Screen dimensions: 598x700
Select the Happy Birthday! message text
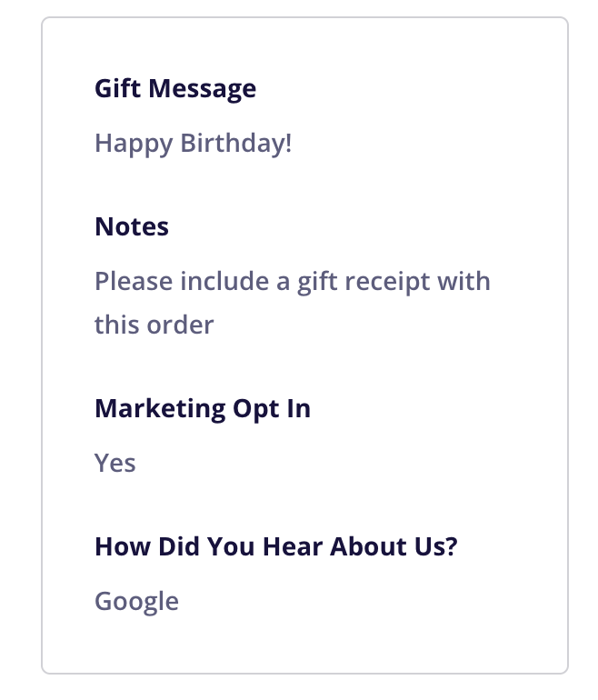[x=194, y=145]
